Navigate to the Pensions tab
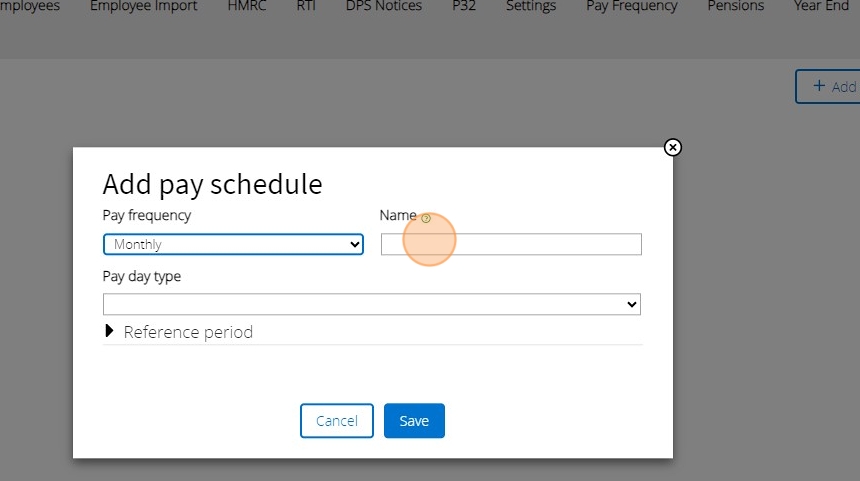Screen dimensions: 860x481 [x=735, y=6]
